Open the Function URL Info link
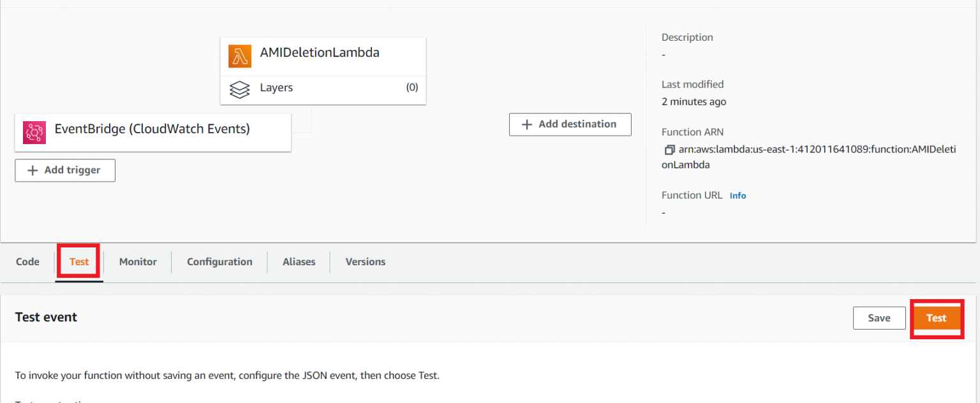The width and height of the screenshot is (980, 403). 738,195
